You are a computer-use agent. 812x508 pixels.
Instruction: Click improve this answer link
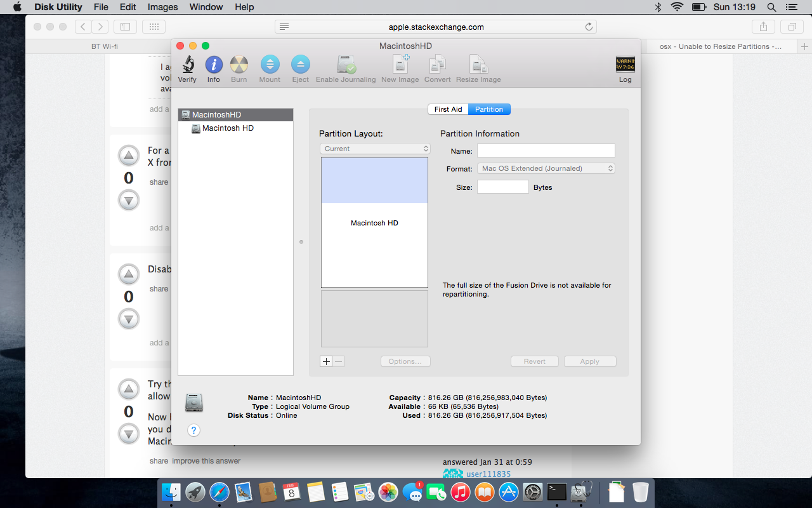click(x=206, y=461)
